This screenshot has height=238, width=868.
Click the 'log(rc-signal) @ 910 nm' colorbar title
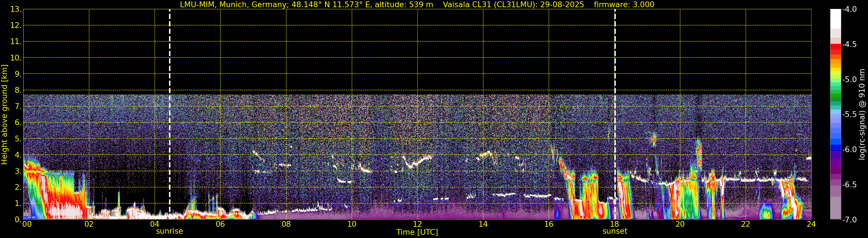click(x=862, y=115)
